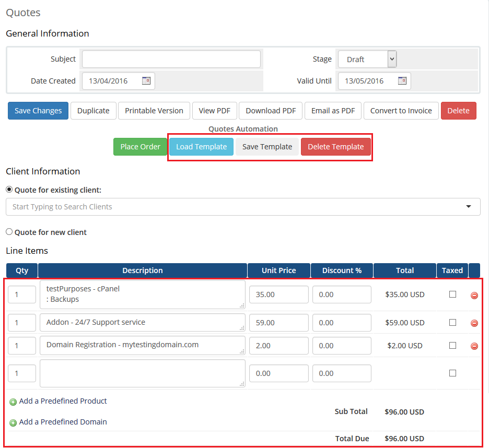Screen dimensions: 489x448
Task: Open the Printable Version
Action: 154,111
